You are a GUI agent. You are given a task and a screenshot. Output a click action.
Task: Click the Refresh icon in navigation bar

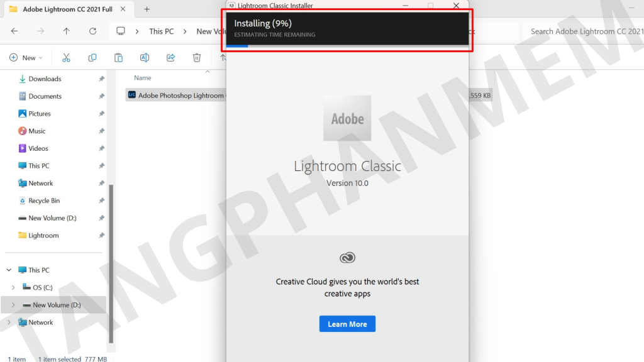pos(92,31)
